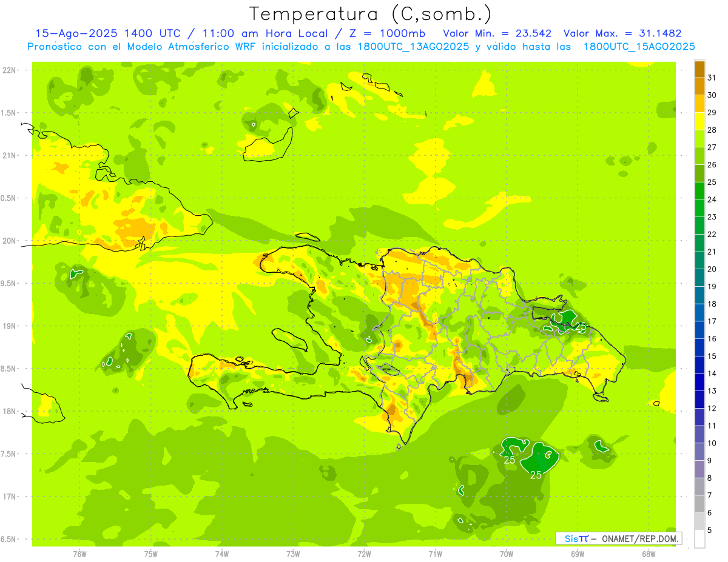Click the darkest orange colorbar segment above 31

click(x=699, y=69)
